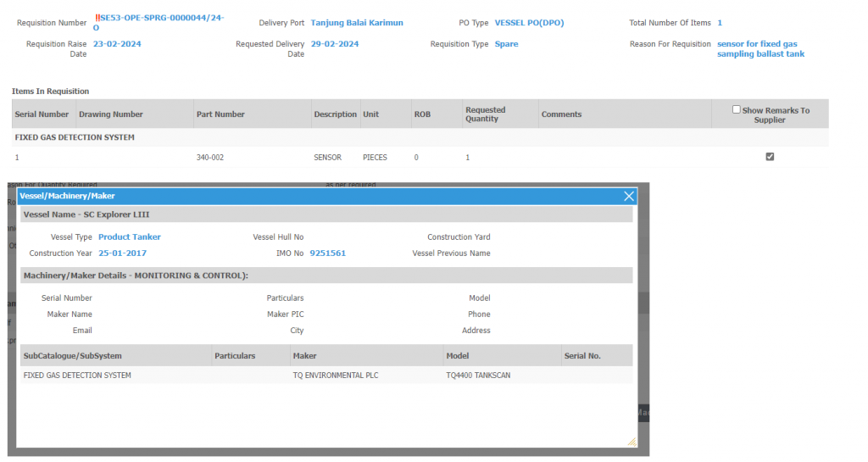Select the VESSEL PO(DPO) type value
This screenshot has width=868, height=462.
pyautogui.click(x=554, y=23)
